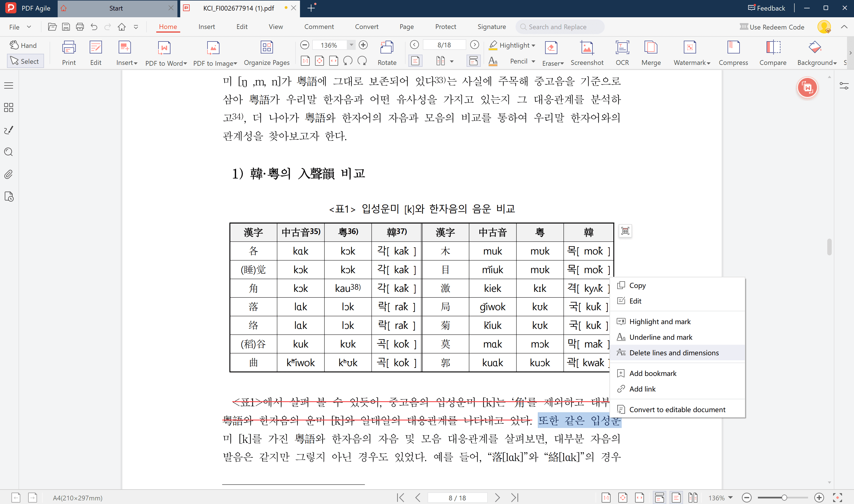Select the Hand tool
This screenshot has width=854, height=504.
[23, 45]
